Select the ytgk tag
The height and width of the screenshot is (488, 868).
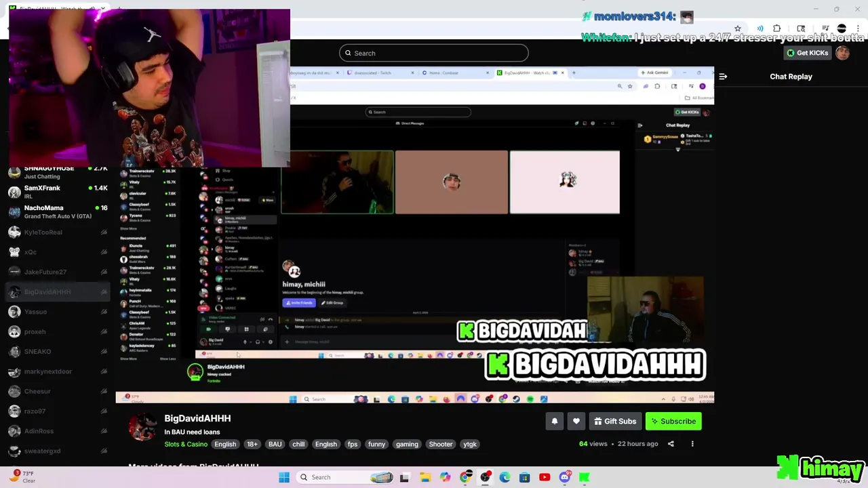470,445
